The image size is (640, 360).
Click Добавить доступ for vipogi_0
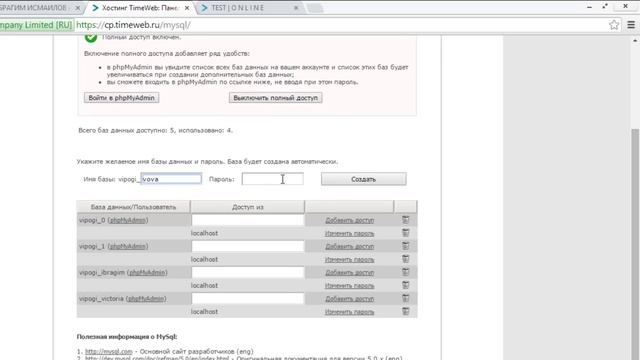pyautogui.click(x=349, y=220)
